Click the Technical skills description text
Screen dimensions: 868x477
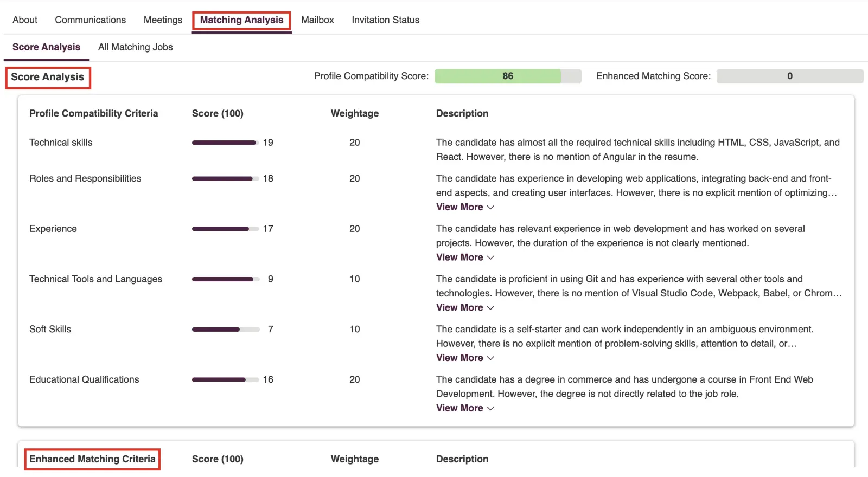[x=638, y=150]
